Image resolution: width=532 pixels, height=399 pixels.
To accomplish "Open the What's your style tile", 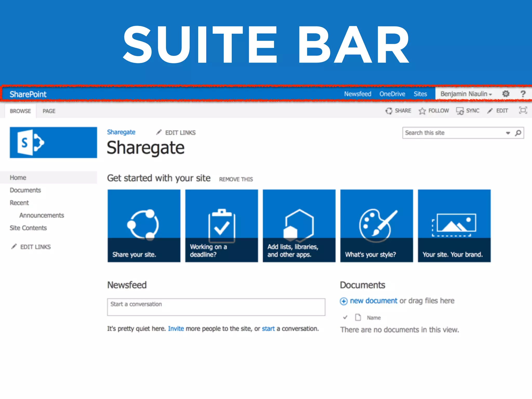I will [x=377, y=226].
